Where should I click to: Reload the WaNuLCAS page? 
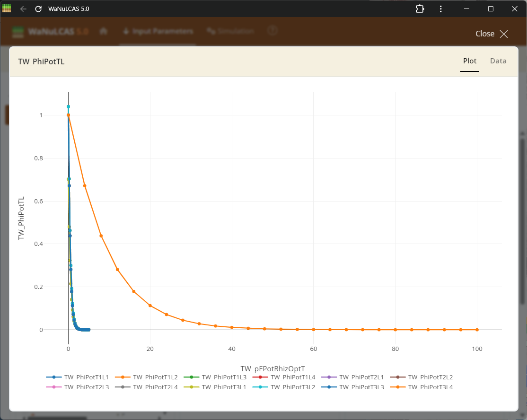coord(38,9)
